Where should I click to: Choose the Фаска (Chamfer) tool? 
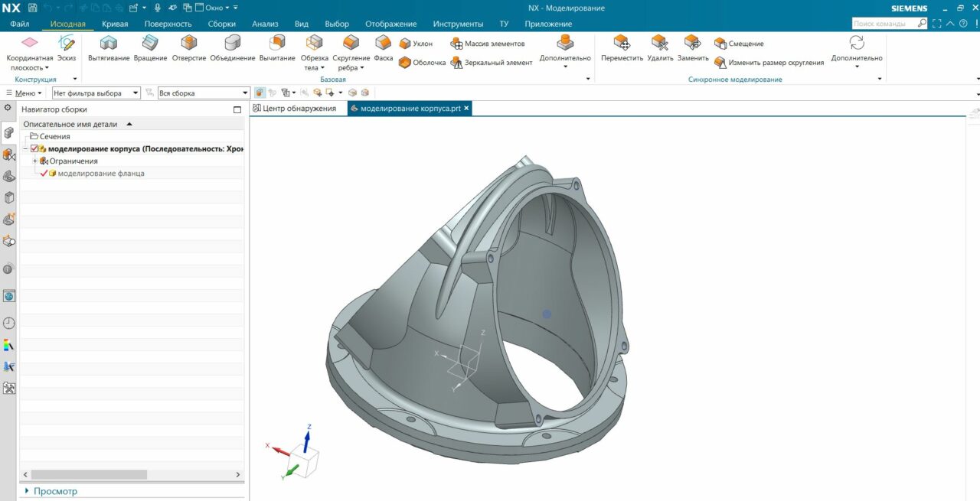pos(383,44)
